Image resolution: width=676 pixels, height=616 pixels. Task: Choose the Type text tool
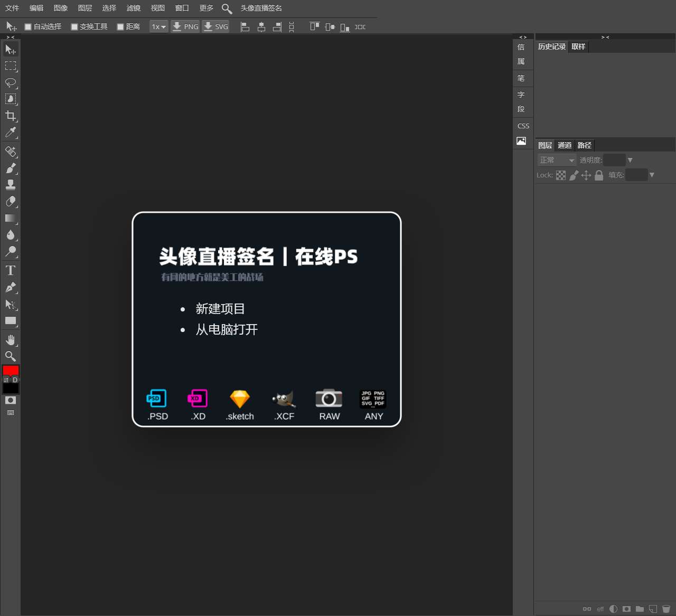(11, 271)
